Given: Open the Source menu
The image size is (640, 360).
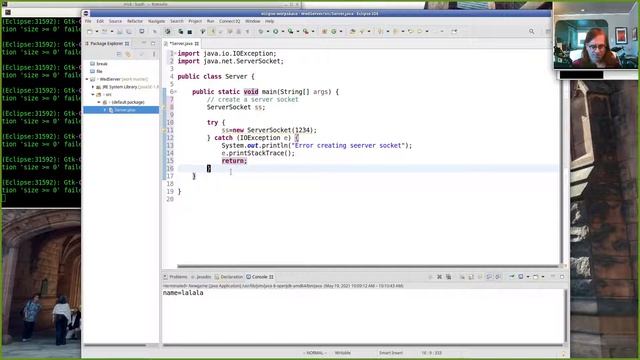Looking at the screenshot, I should tap(115, 21).
